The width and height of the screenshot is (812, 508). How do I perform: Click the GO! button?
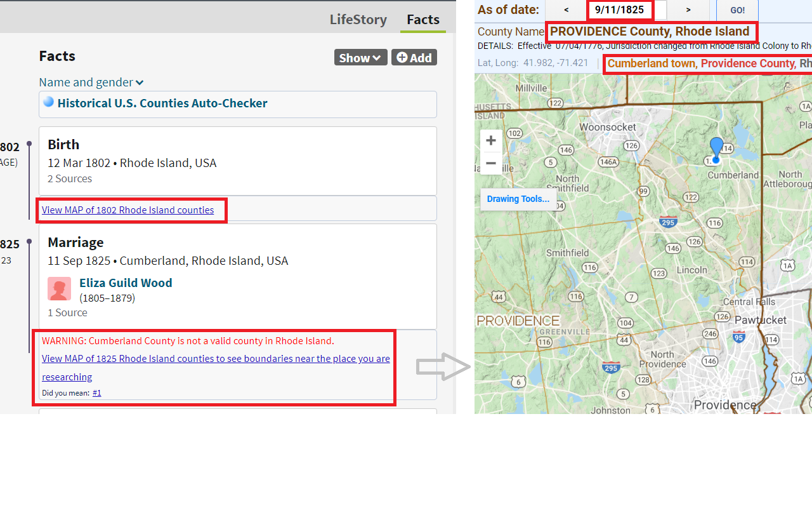[x=737, y=10]
